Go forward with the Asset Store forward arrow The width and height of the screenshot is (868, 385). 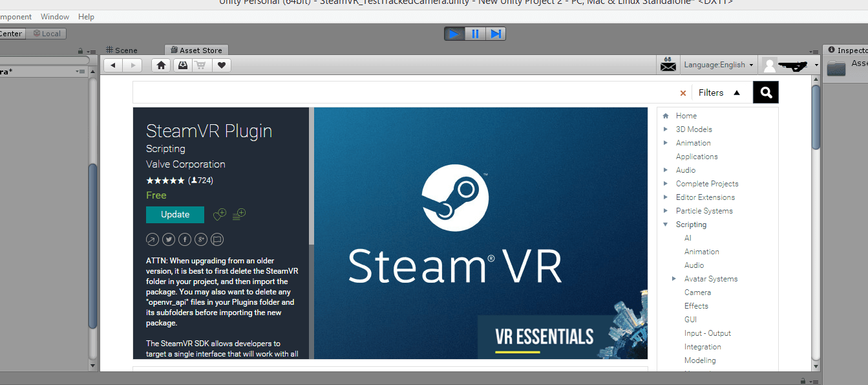[132, 65]
